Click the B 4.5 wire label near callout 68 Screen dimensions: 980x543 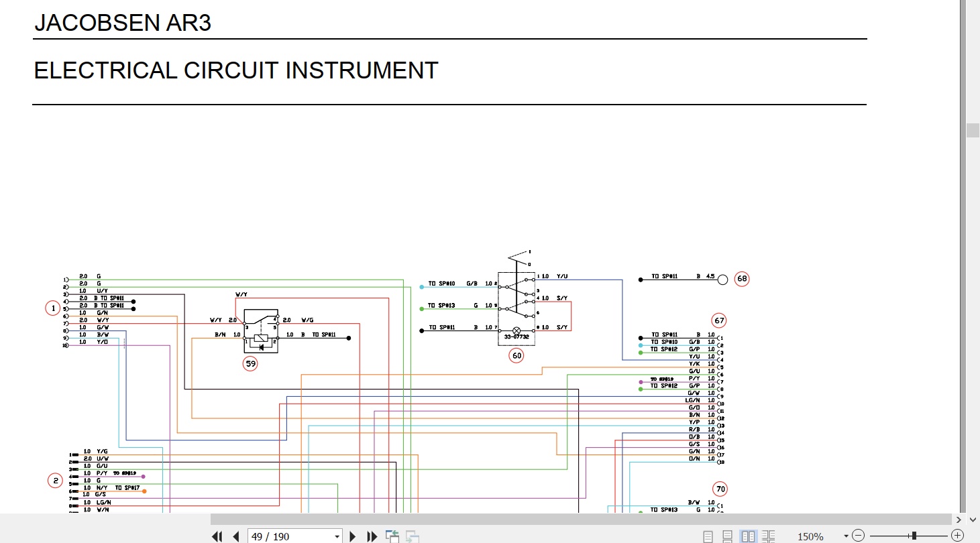[706, 276]
